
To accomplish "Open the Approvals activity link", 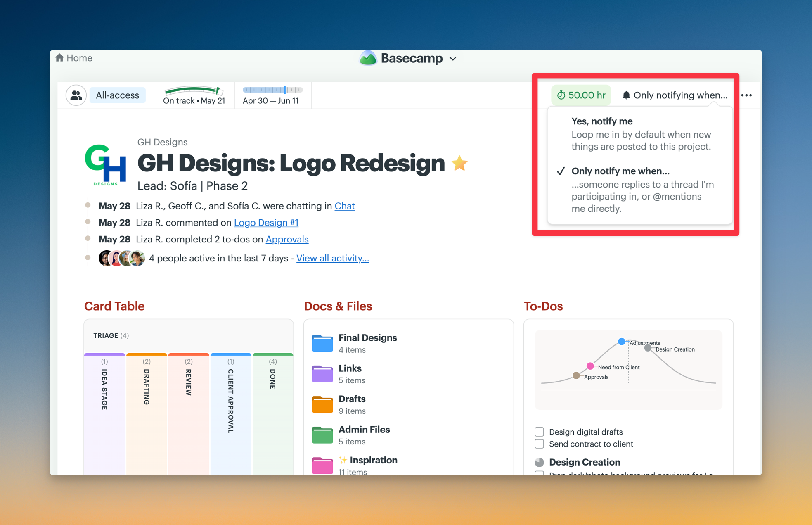I will coord(287,239).
